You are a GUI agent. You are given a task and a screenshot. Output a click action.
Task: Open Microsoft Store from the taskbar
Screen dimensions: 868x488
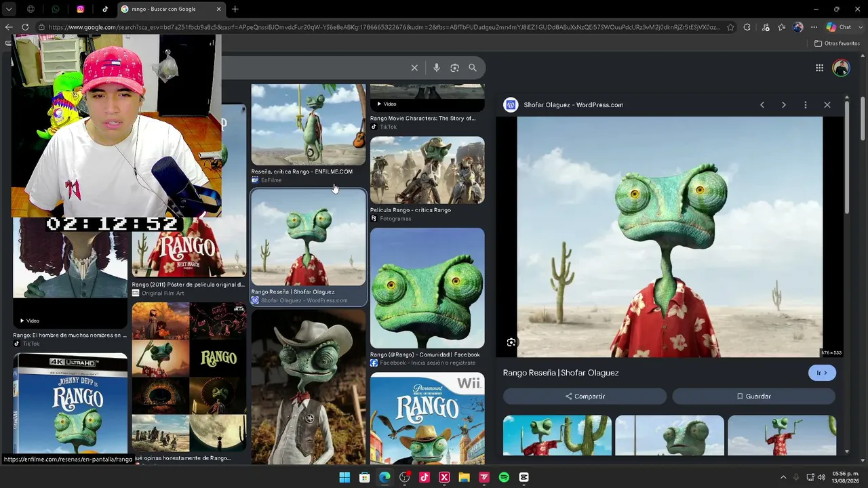coord(364,478)
